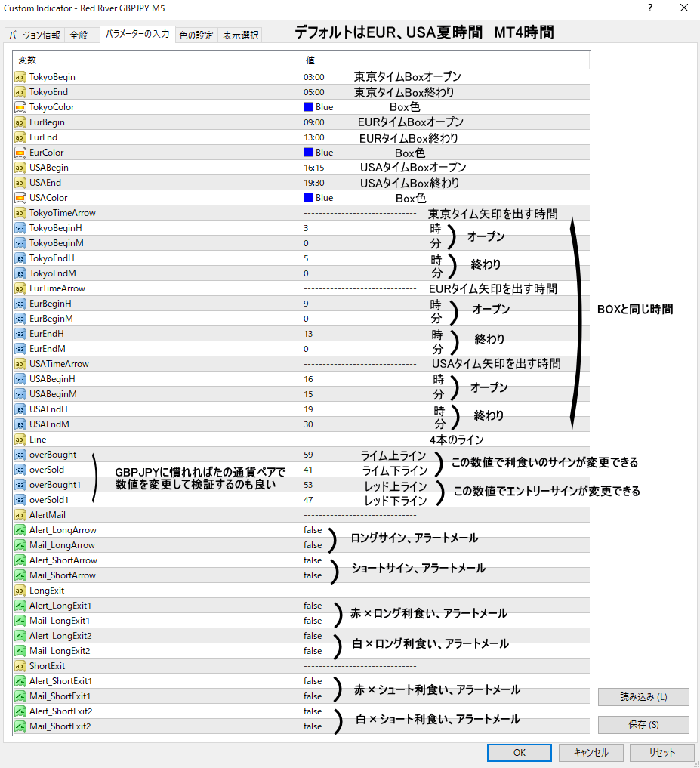The width and height of the screenshot is (700, 768).
Task: Toggle the Mail_ShortArrow false value
Action: pos(313,575)
